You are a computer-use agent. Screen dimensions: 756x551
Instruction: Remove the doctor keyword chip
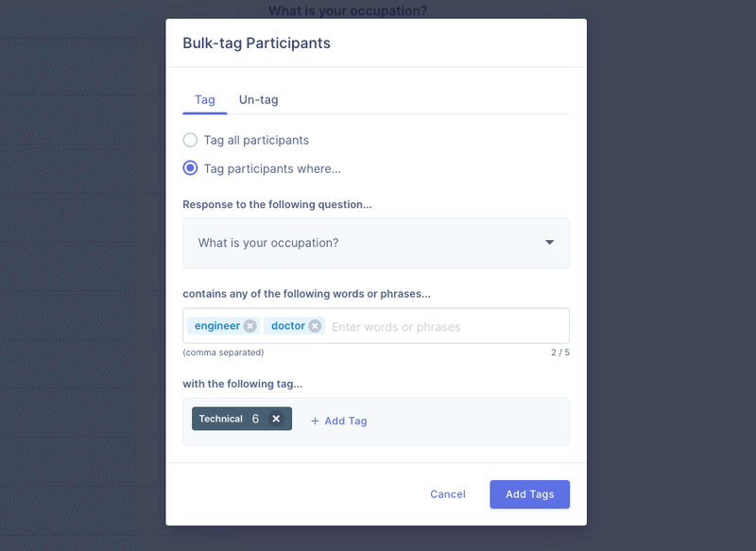pos(315,326)
